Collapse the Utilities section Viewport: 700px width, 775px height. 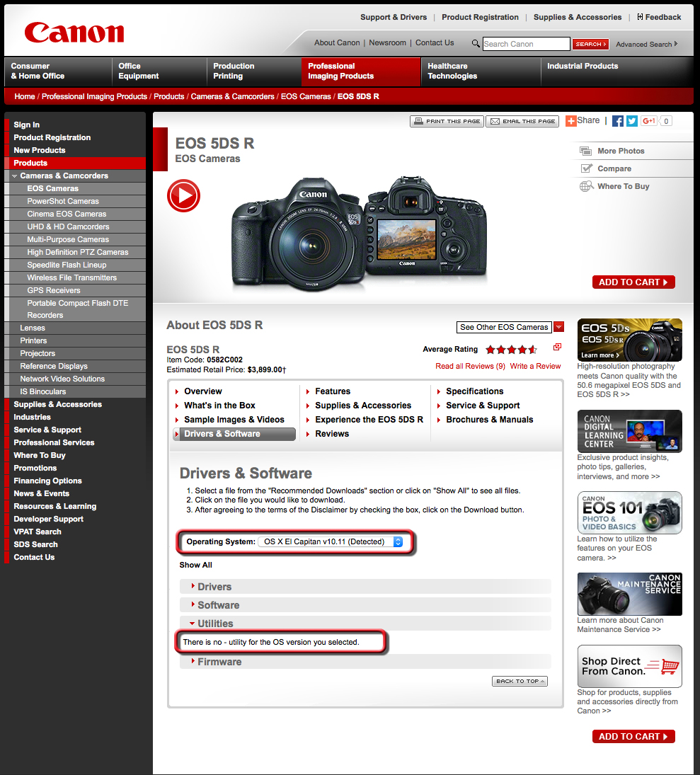tap(365, 624)
